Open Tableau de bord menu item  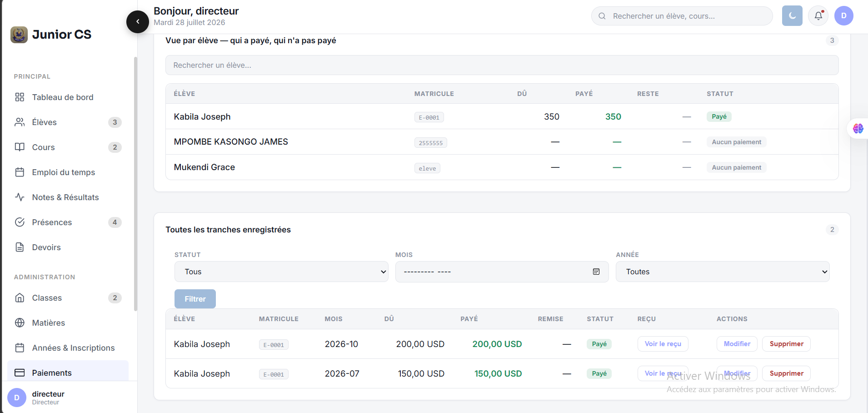(x=68, y=97)
